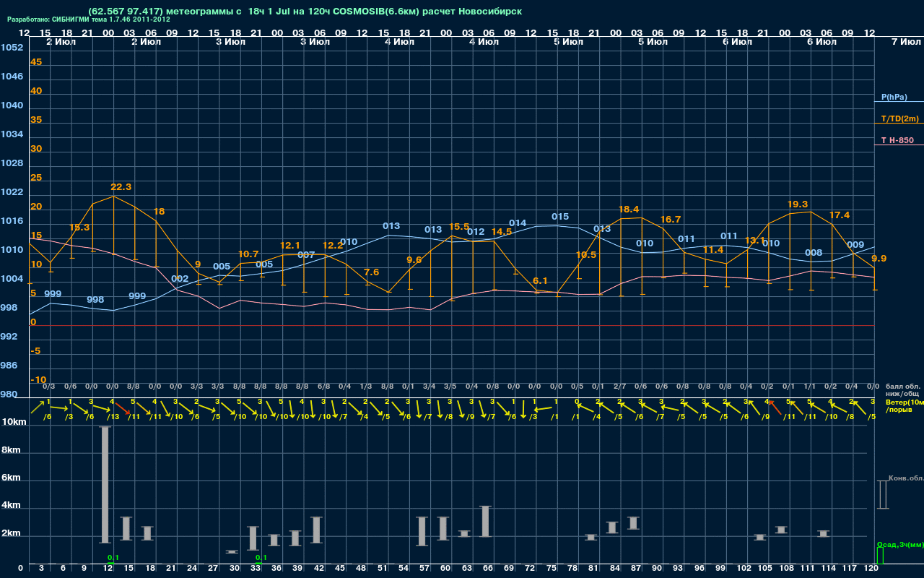This screenshot has width=924, height=578.
Task: Select the T/TD(2m) legend label
Action: (x=899, y=118)
